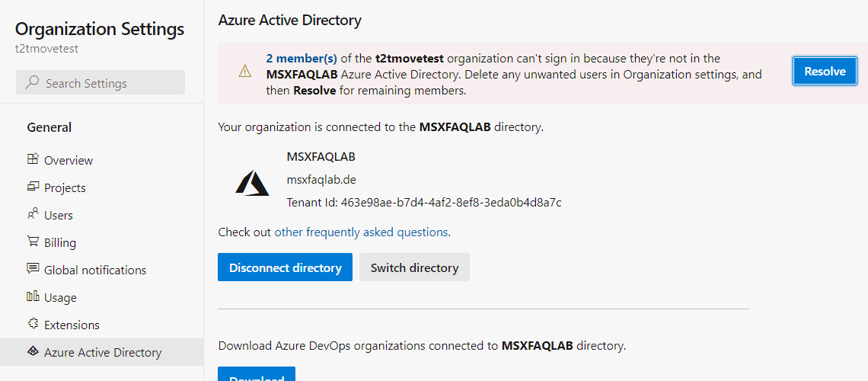The height and width of the screenshot is (381, 868).
Task: Click the General section heading
Action: coord(49,127)
